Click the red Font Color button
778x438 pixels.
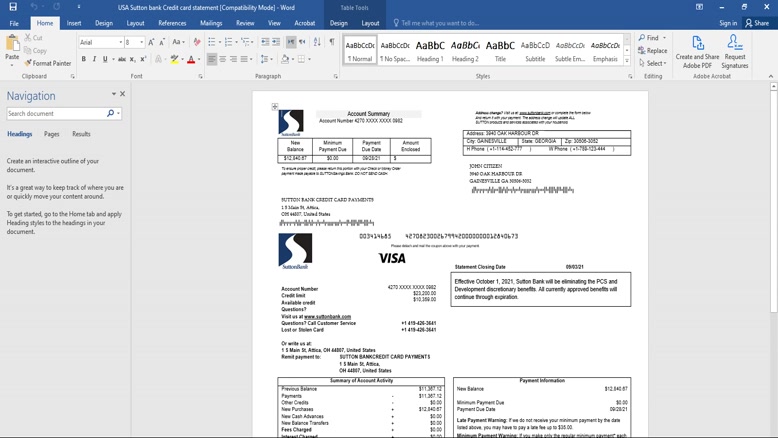pyautogui.click(x=191, y=60)
